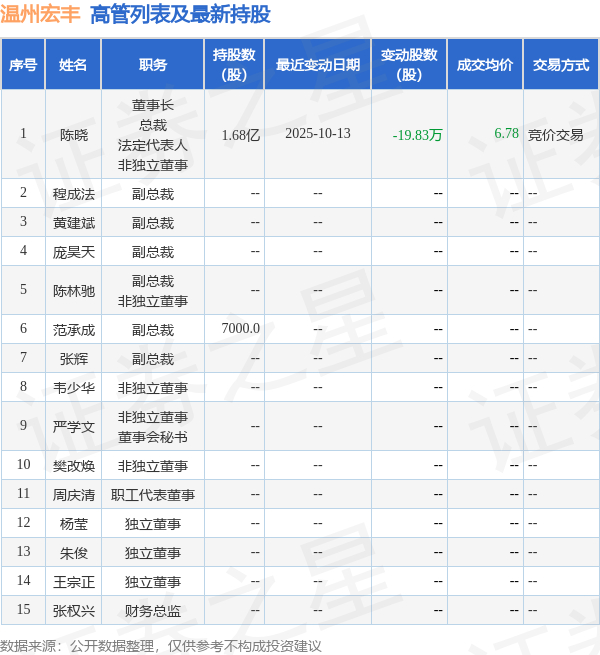The height and width of the screenshot is (655, 600).
Task: Click the name 张权兴
Action: tap(74, 611)
